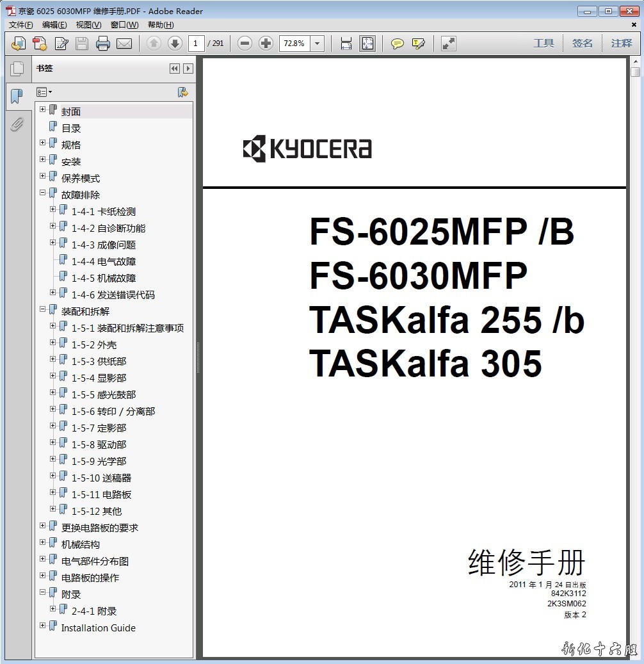
Task: Click the zoom out minus button
Action: click(245, 44)
